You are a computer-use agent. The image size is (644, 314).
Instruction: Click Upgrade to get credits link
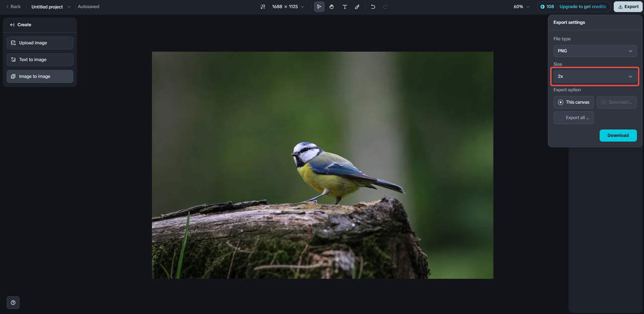pos(583,7)
